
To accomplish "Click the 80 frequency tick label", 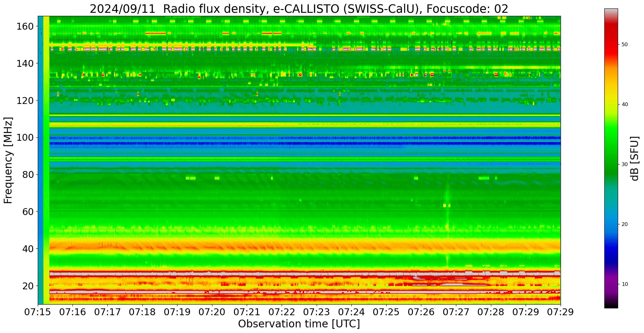I will tap(28, 174).
